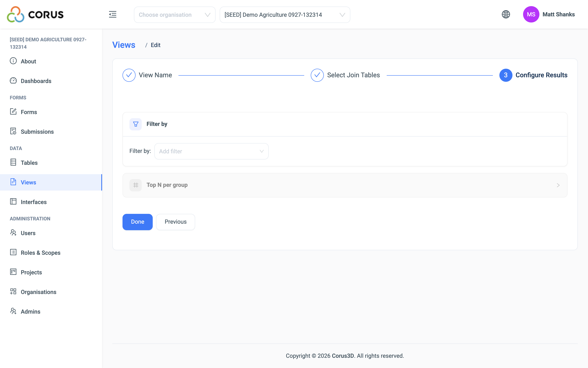Open Submissions in the sidebar

pyautogui.click(x=51, y=132)
